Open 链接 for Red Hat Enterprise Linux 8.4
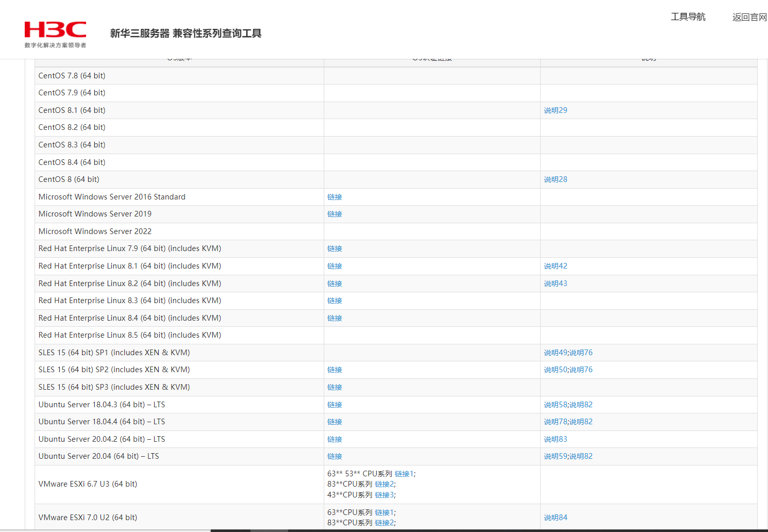 (335, 318)
